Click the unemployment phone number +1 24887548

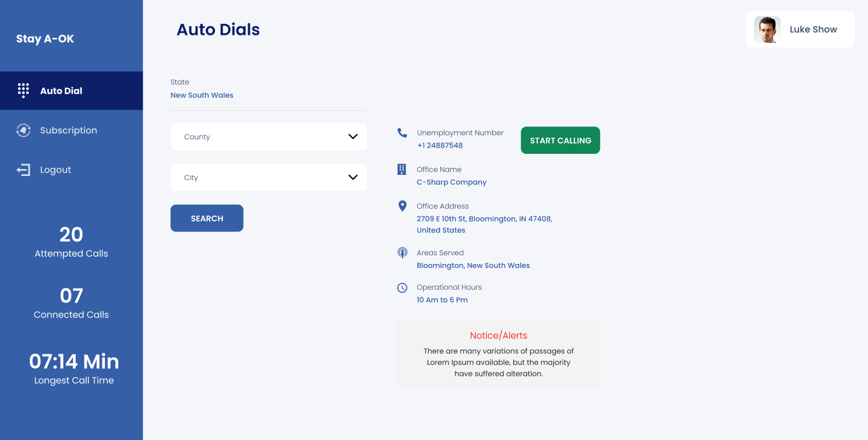coord(440,145)
